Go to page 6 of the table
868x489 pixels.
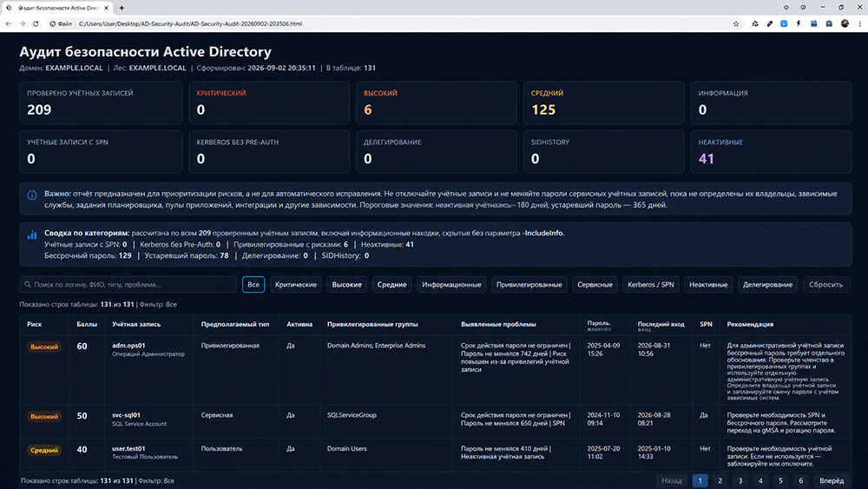pos(801,480)
